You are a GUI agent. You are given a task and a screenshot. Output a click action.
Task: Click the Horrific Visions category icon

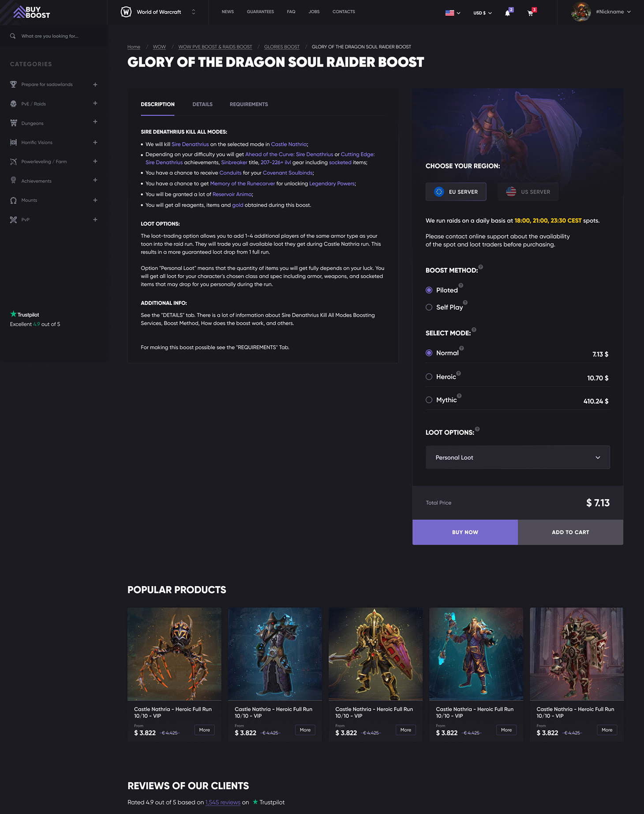point(14,142)
